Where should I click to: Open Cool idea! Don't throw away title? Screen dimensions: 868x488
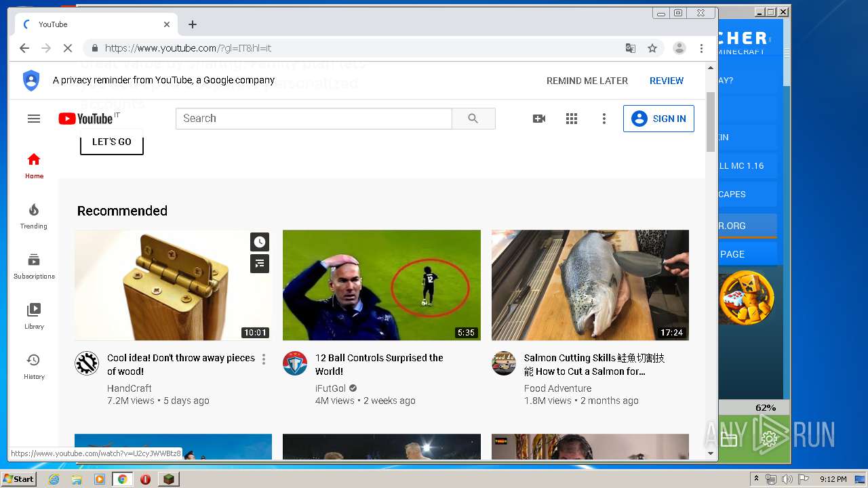[181, 365]
